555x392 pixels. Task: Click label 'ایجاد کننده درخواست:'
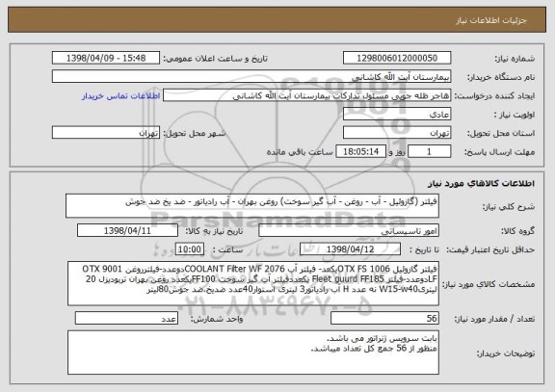[494, 96]
